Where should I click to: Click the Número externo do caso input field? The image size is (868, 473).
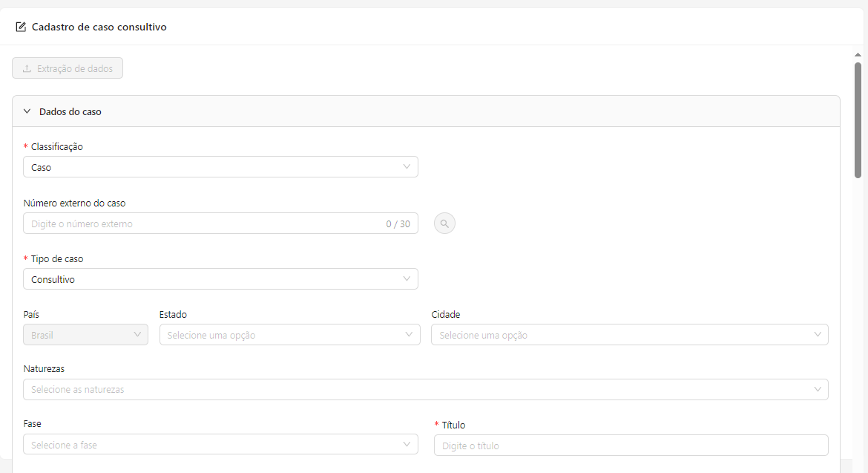click(220, 224)
